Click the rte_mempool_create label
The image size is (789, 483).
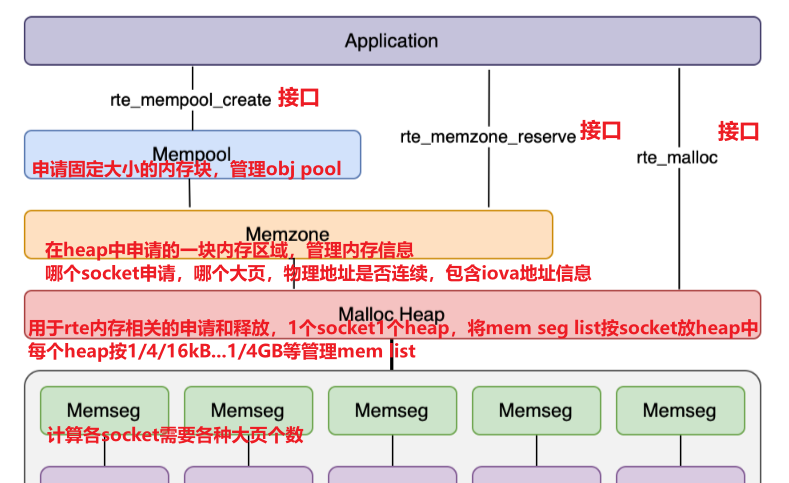191,100
